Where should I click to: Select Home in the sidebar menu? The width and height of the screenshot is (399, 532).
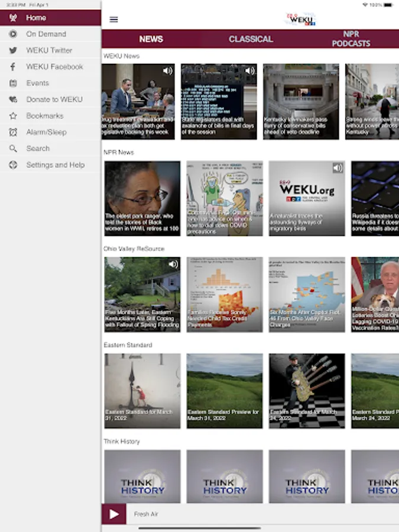pos(50,18)
